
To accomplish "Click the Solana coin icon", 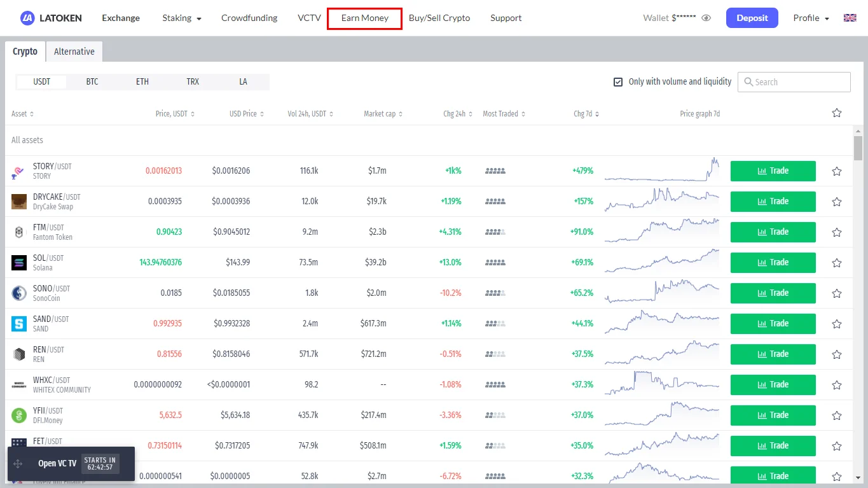I will coord(19,263).
